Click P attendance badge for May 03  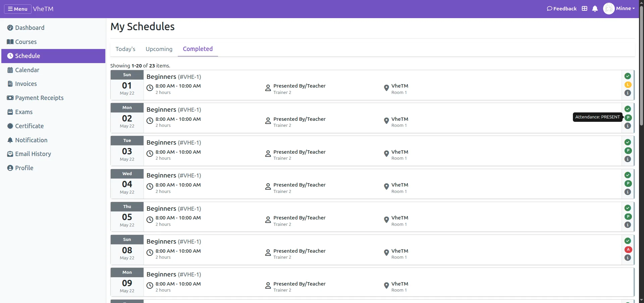(628, 151)
